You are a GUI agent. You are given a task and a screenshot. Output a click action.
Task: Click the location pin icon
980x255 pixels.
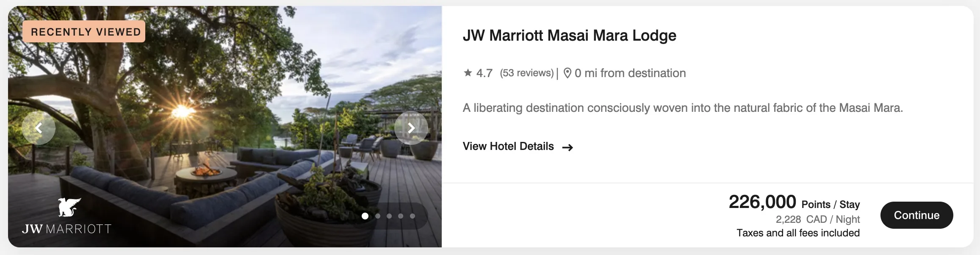pyautogui.click(x=568, y=73)
